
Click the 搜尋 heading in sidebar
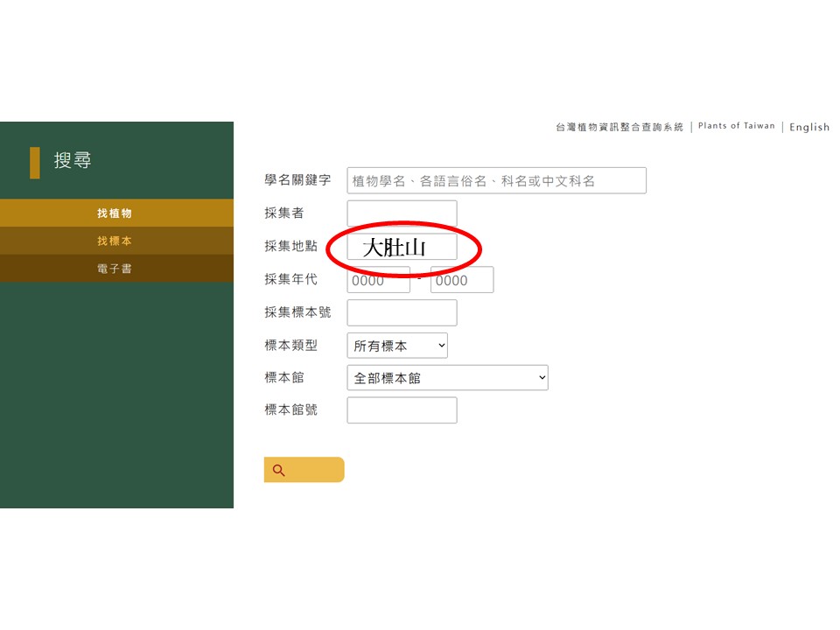pyautogui.click(x=73, y=161)
